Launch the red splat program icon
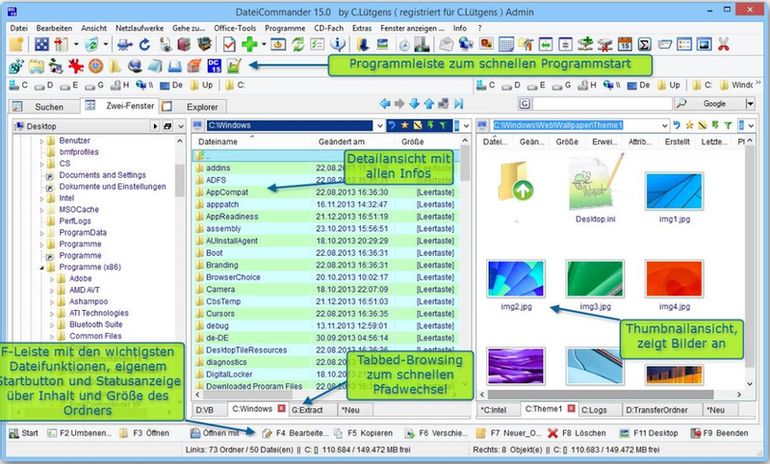This screenshot has width=770, height=464. click(x=76, y=65)
